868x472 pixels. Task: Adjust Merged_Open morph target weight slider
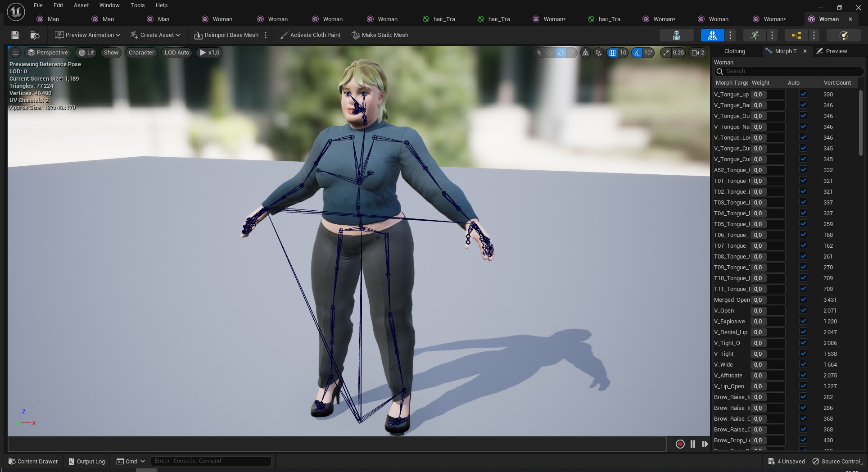coord(768,300)
